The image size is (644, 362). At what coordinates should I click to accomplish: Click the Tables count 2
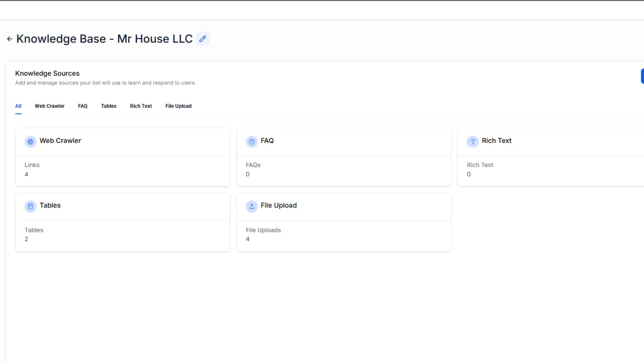pyautogui.click(x=26, y=239)
